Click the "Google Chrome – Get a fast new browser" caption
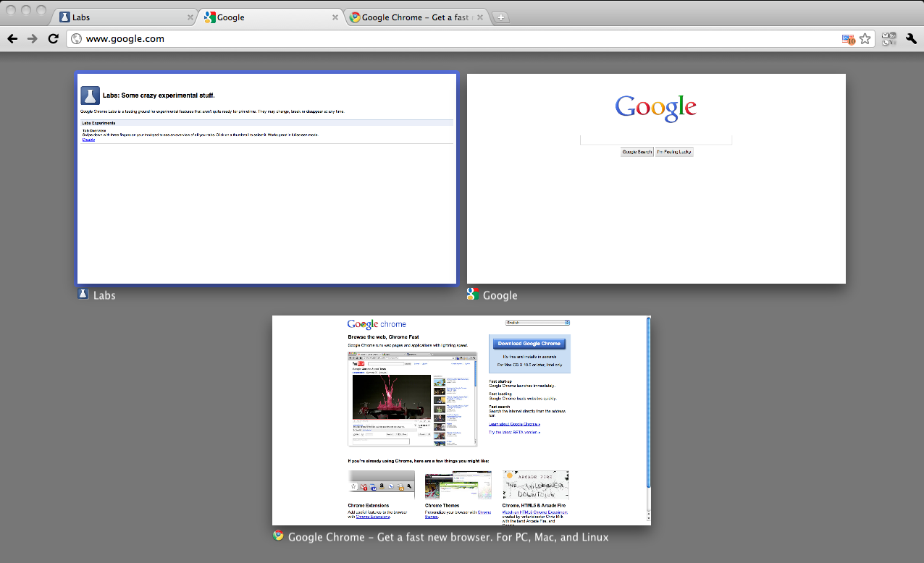The image size is (924, 563). pos(448,537)
